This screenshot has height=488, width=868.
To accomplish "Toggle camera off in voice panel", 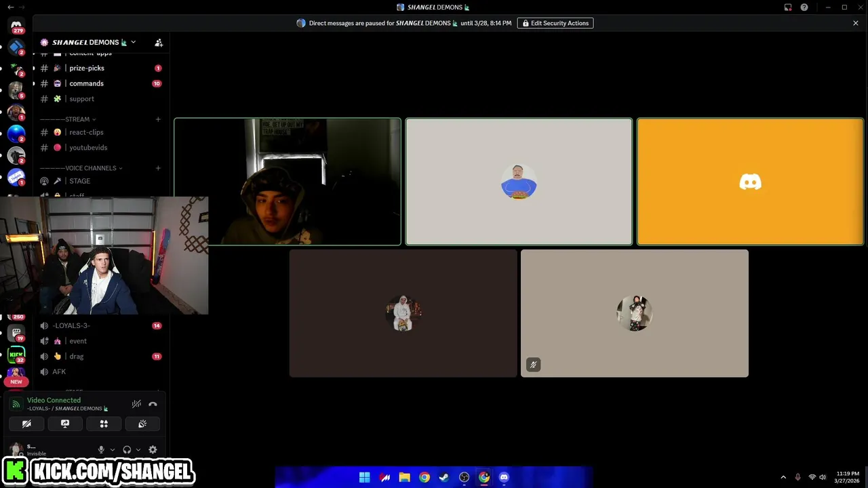I will [x=26, y=424].
